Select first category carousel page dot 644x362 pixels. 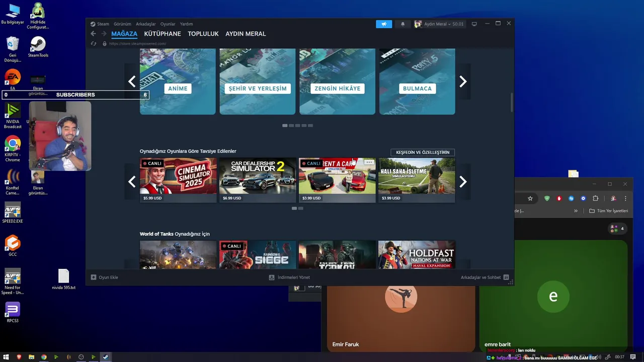285,125
